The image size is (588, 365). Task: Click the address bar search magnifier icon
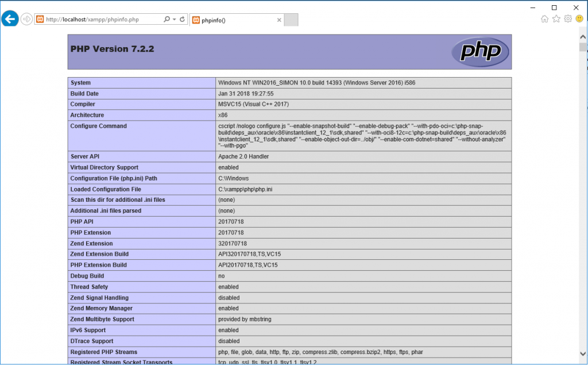tap(167, 19)
